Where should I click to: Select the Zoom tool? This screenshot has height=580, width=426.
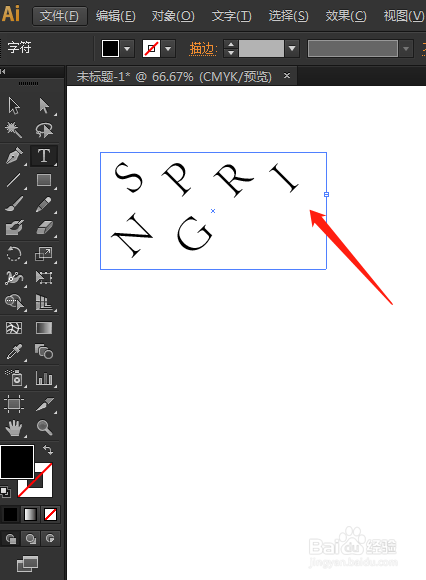[x=44, y=428]
